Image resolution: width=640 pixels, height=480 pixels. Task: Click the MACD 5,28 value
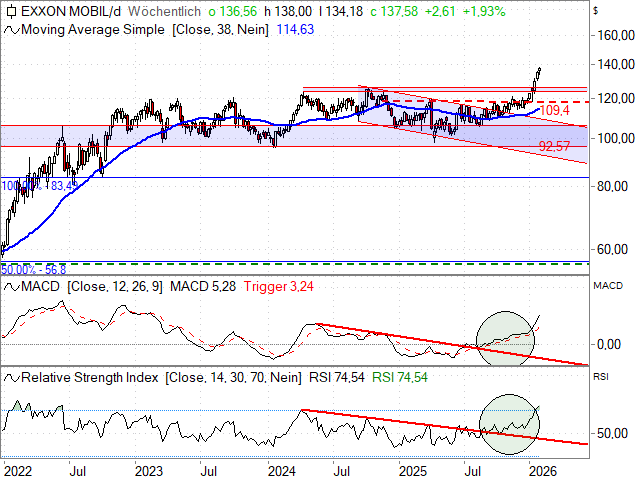[203, 287]
